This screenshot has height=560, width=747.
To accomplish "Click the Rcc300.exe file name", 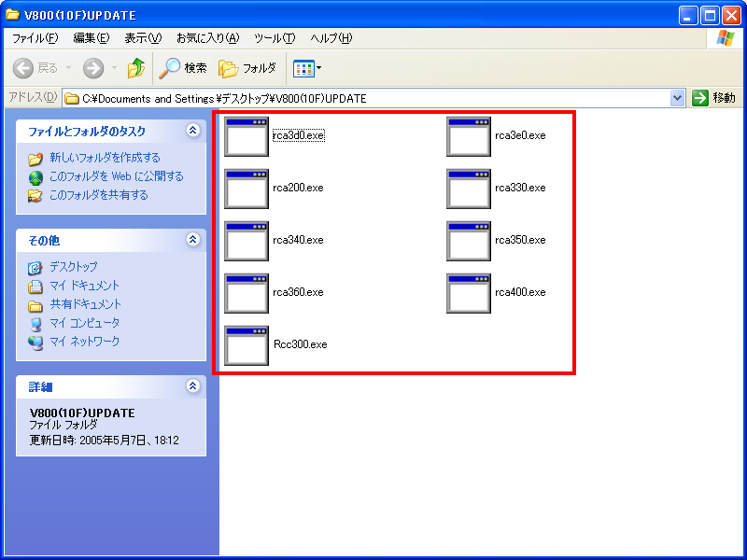I will click(300, 344).
